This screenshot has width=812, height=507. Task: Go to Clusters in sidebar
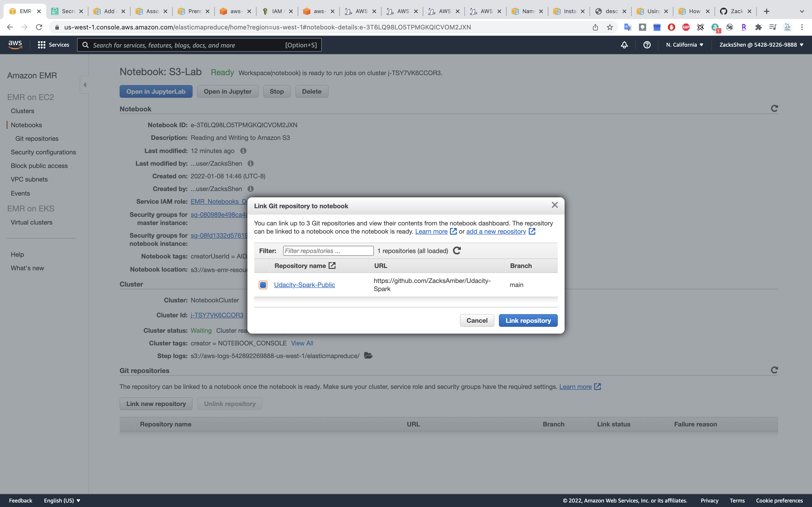[x=22, y=111]
